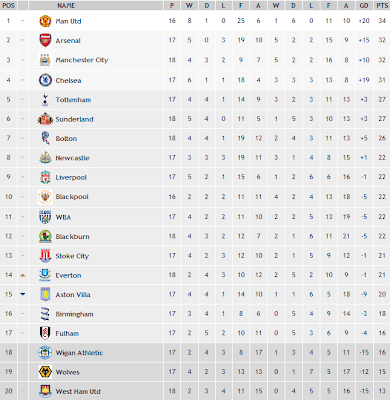The height and width of the screenshot is (400, 390).
Task: Click the POS column header
Action: click(8, 5)
